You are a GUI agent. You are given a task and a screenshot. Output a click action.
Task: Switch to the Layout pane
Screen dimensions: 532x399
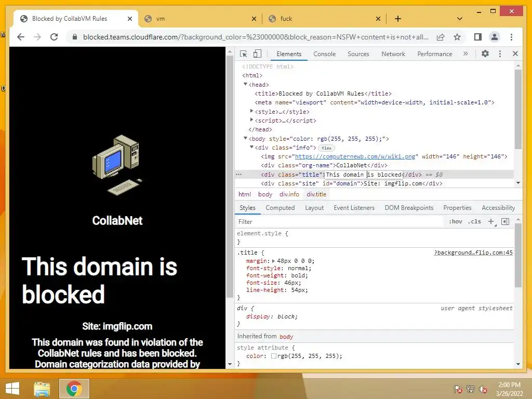pos(314,208)
